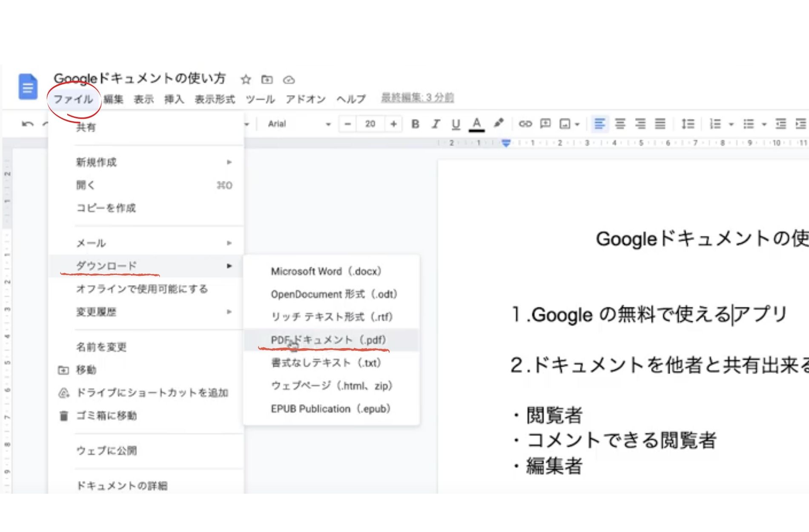Select 共有 in the file menu
The width and height of the screenshot is (809, 532).
[x=146, y=127]
